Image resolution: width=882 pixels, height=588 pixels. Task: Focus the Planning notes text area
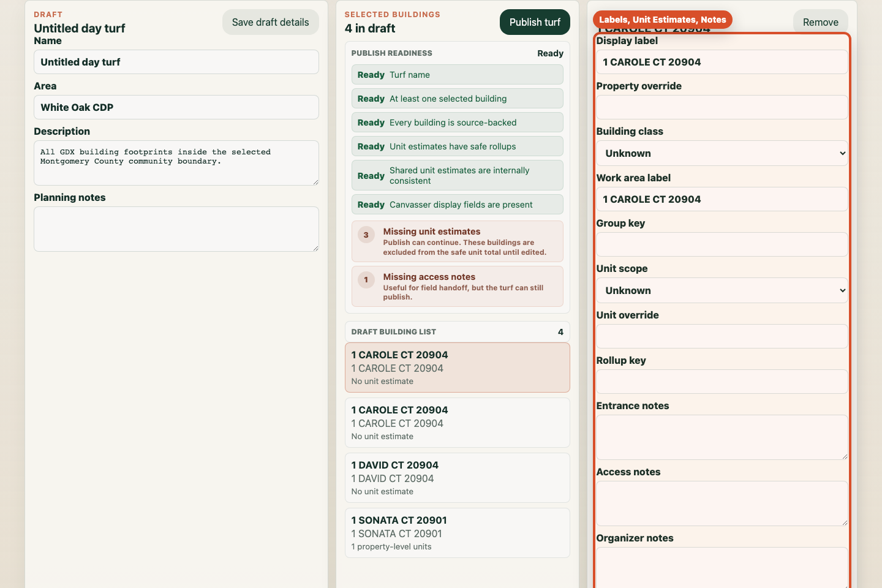point(176,229)
